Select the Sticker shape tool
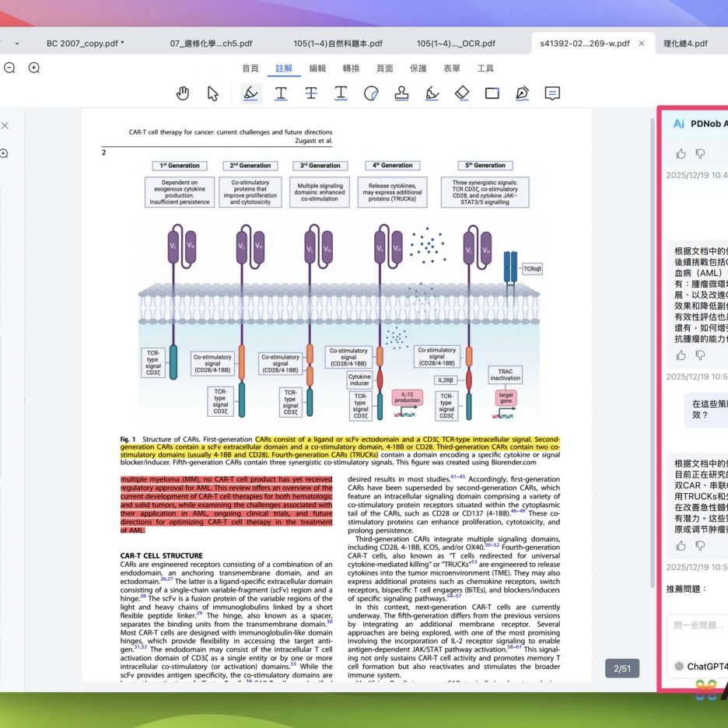Image resolution: width=728 pixels, height=728 pixels. [371, 93]
